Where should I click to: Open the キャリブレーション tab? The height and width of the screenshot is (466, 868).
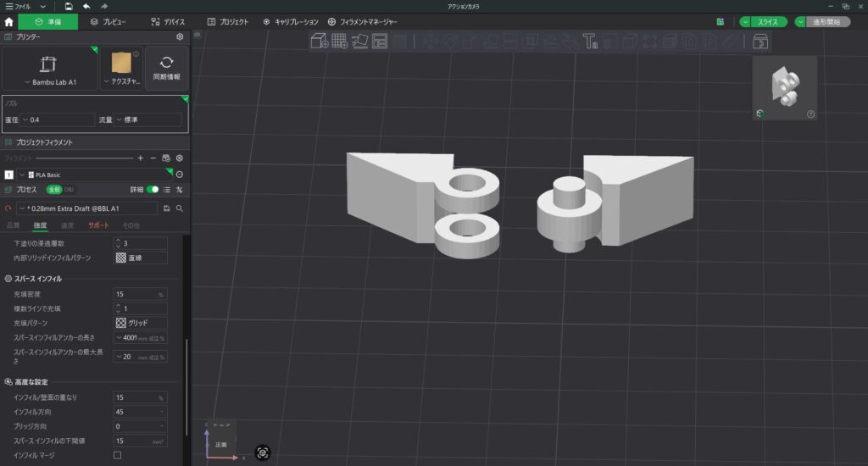[291, 22]
